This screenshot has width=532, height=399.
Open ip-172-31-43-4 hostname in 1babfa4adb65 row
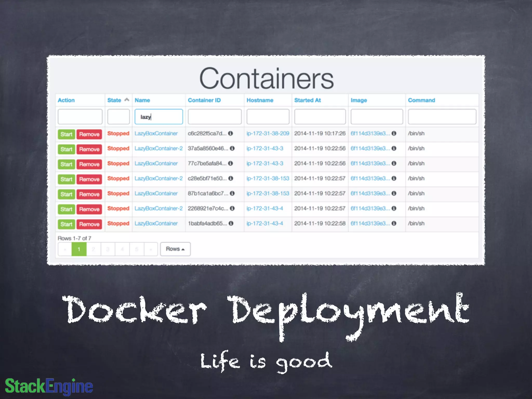pyautogui.click(x=265, y=223)
